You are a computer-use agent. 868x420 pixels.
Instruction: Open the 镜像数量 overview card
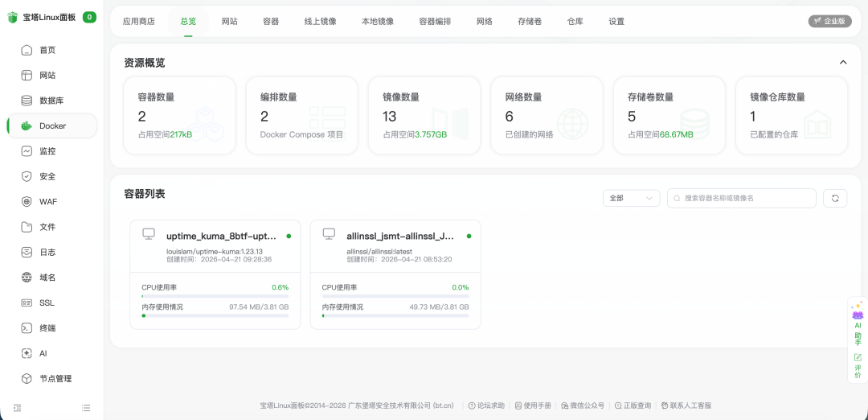424,115
